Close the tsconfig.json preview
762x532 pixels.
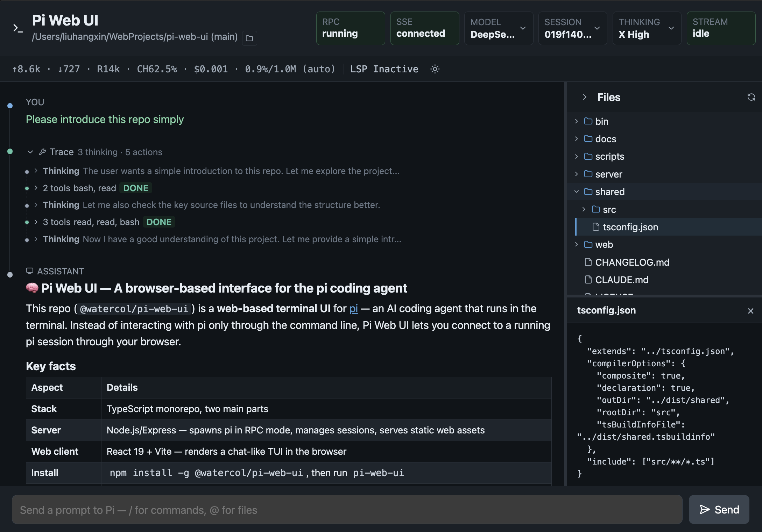(750, 311)
